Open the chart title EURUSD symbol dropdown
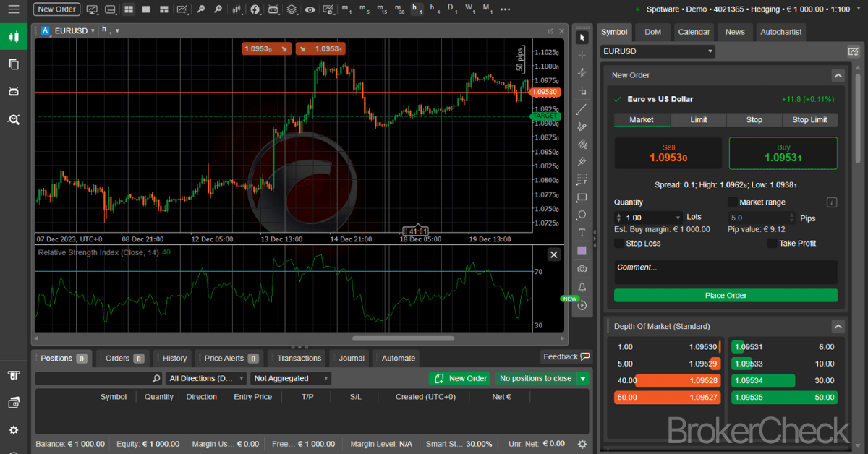 click(x=76, y=31)
